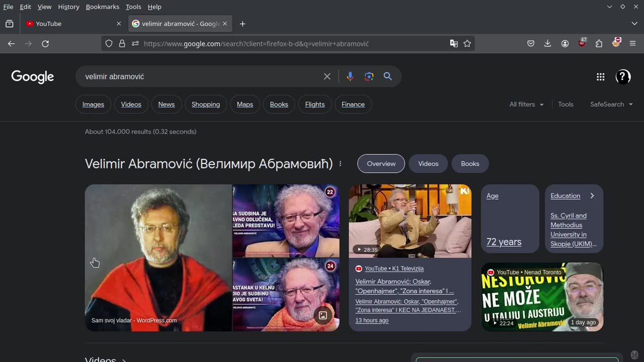The image size is (644, 362).
Task: Open the SafeSearch dropdown
Action: point(611,104)
